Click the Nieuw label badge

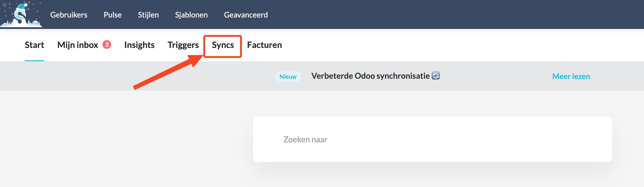(288, 76)
